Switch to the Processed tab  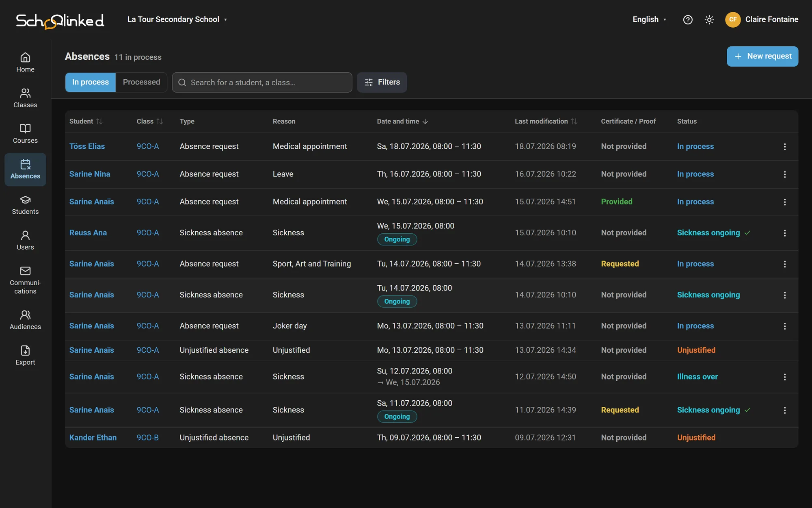click(141, 82)
